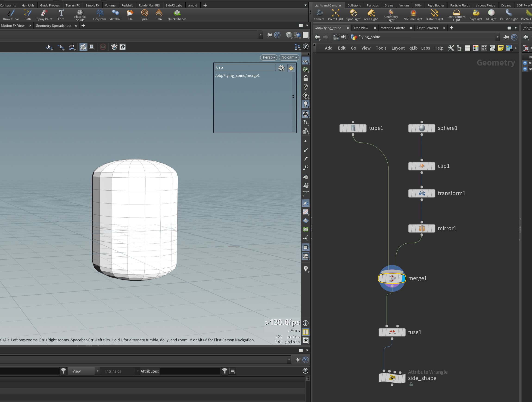Add a Spot Light from shelf
Viewport: 532px width, 402px height.
(353, 15)
